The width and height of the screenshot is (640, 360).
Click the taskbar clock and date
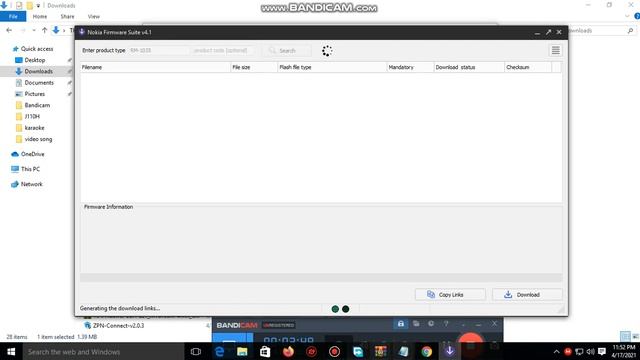tap(624, 351)
